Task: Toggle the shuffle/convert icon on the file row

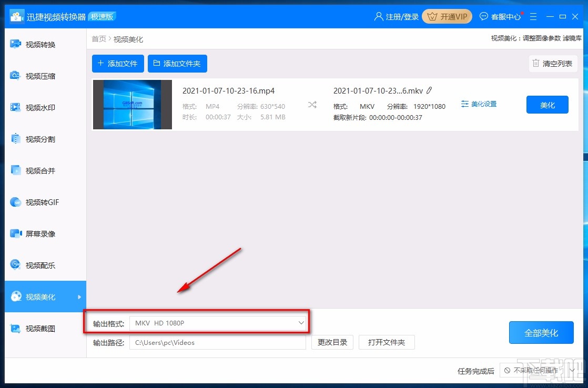Action: click(x=312, y=105)
